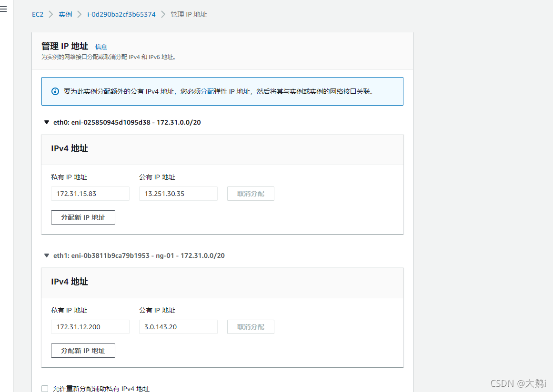Click the IPv4 地址 heading under eth1

tap(70, 282)
